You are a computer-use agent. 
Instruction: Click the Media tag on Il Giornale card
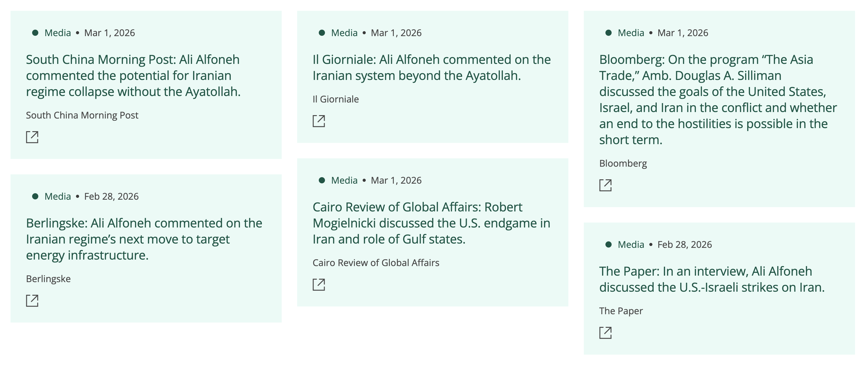pyautogui.click(x=344, y=33)
